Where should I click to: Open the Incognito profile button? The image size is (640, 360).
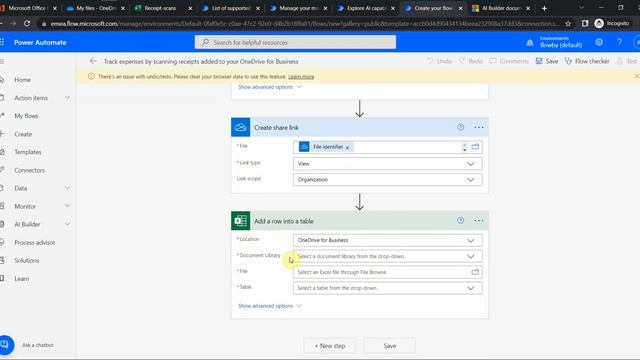pyautogui.click(x=611, y=24)
